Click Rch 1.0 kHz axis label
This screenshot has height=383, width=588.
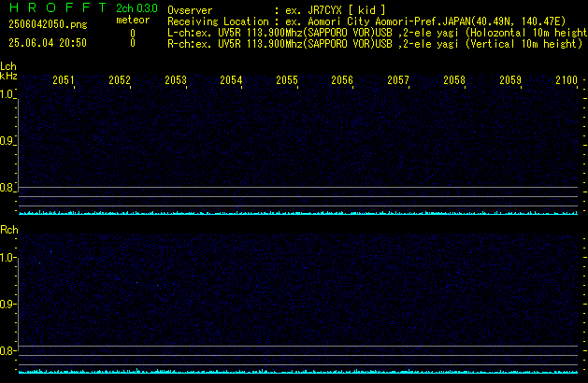click(7, 258)
